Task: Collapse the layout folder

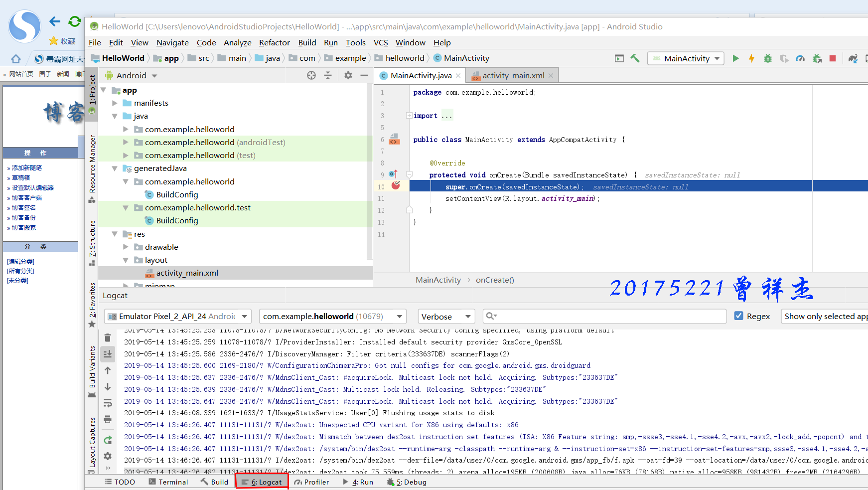Action: (x=126, y=260)
